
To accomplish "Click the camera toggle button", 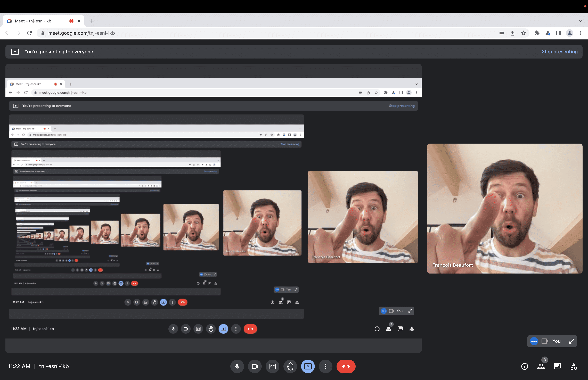I will 255,366.
